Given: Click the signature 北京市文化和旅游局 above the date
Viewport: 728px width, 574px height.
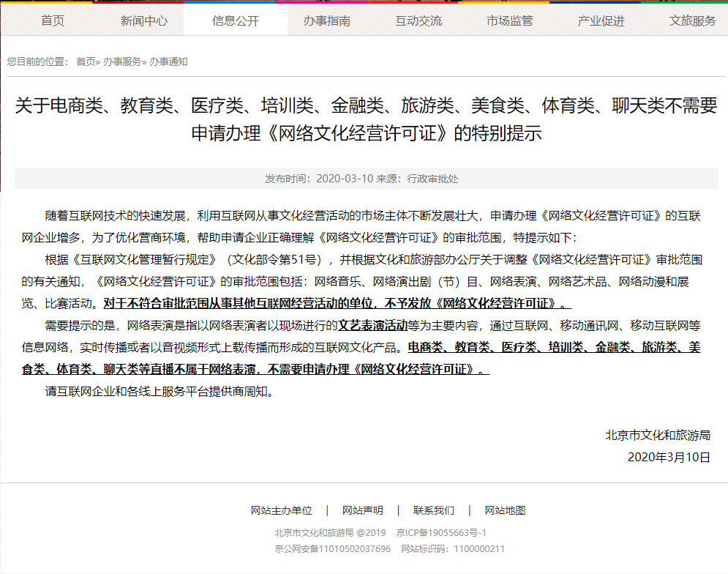Looking at the screenshot, I should (x=658, y=435).
